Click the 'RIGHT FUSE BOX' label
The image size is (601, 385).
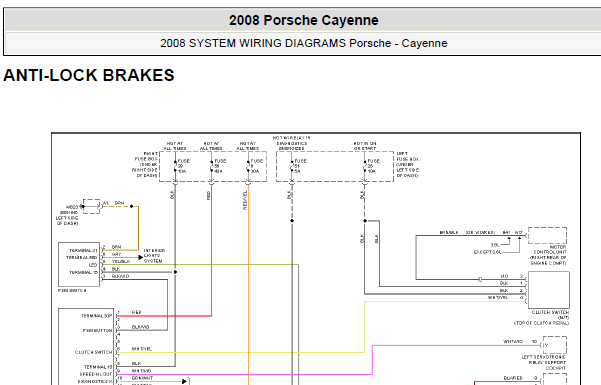point(145,164)
